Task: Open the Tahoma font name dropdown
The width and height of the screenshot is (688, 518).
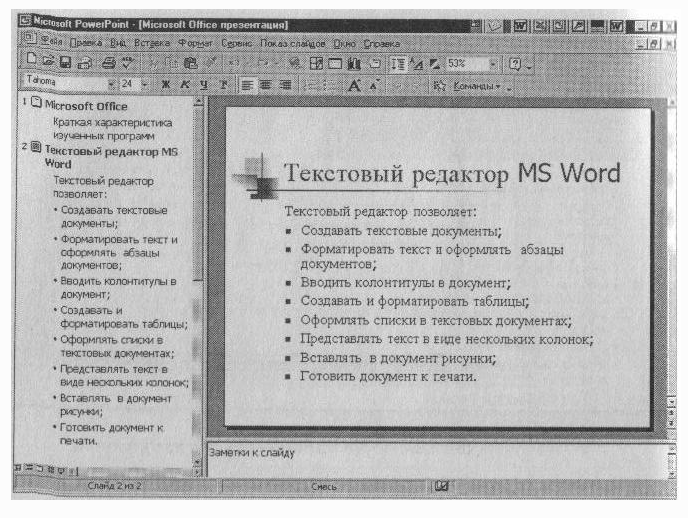Action: point(111,84)
